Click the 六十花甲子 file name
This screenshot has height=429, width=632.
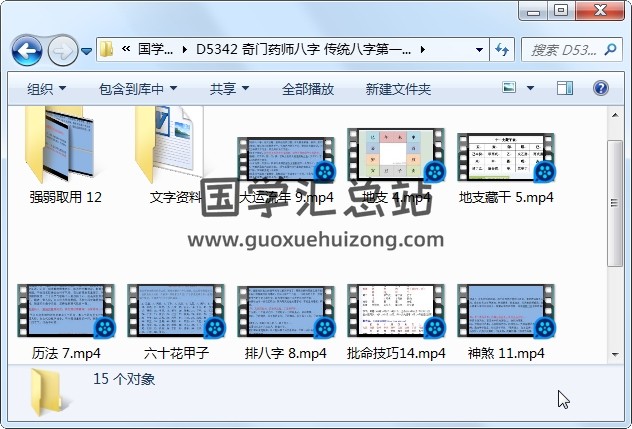176,354
